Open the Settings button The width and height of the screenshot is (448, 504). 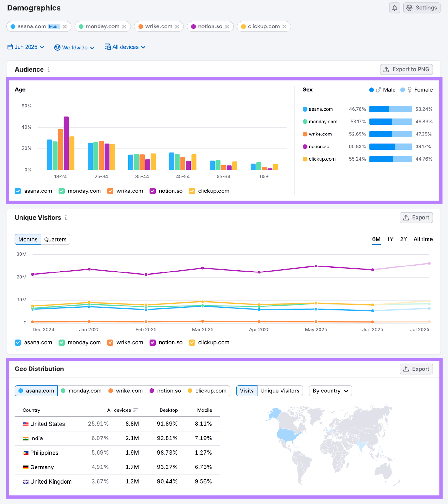coord(422,8)
